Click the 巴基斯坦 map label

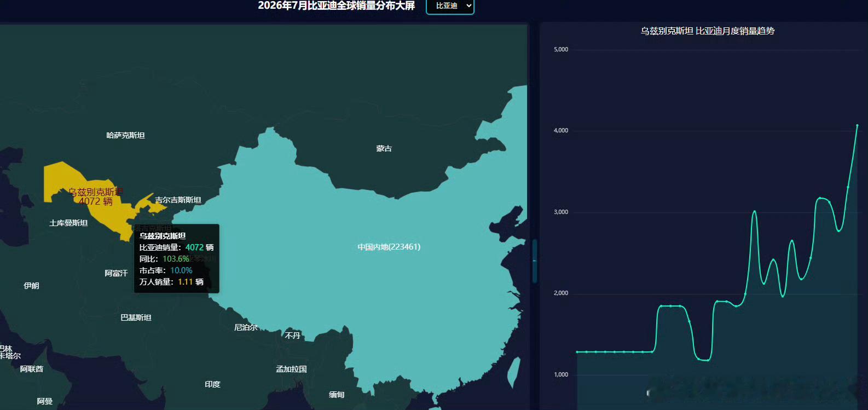tap(136, 317)
